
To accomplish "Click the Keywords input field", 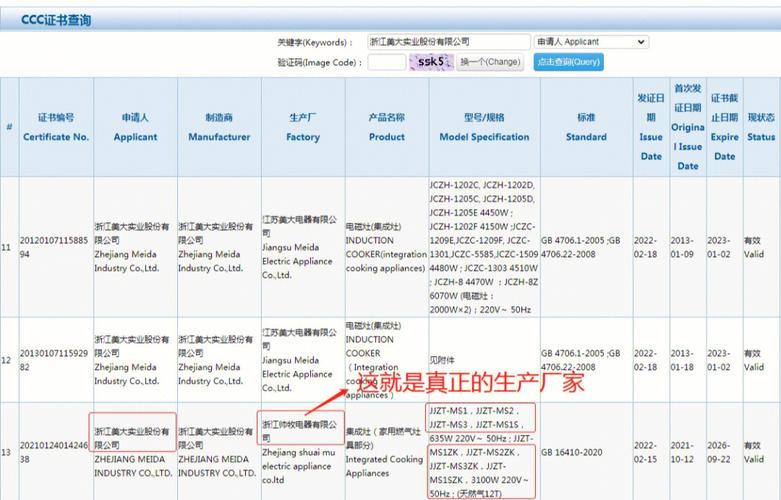I will point(449,42).
